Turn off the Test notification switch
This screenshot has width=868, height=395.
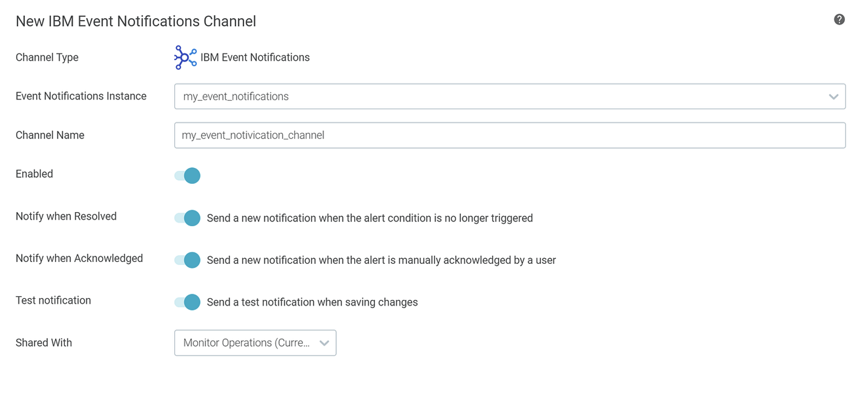[x=186, y=302]
